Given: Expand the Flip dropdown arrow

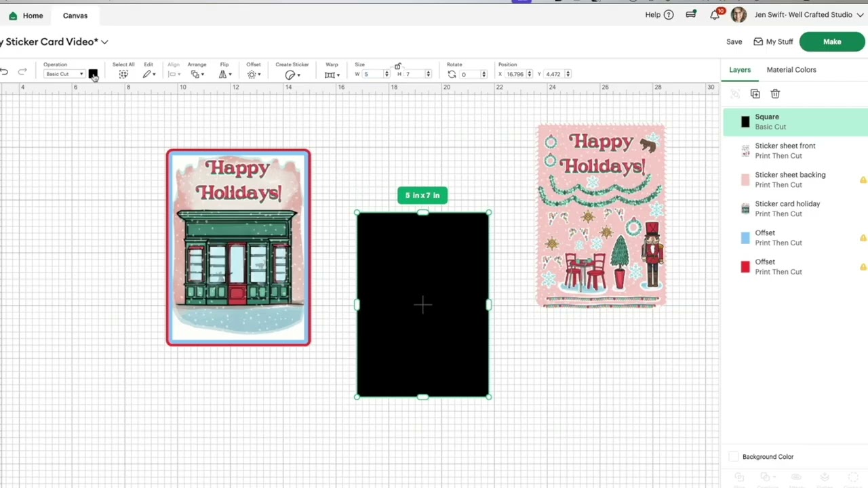Looking at the screenshot, I should pyautogui.click(x=230, y=75).
